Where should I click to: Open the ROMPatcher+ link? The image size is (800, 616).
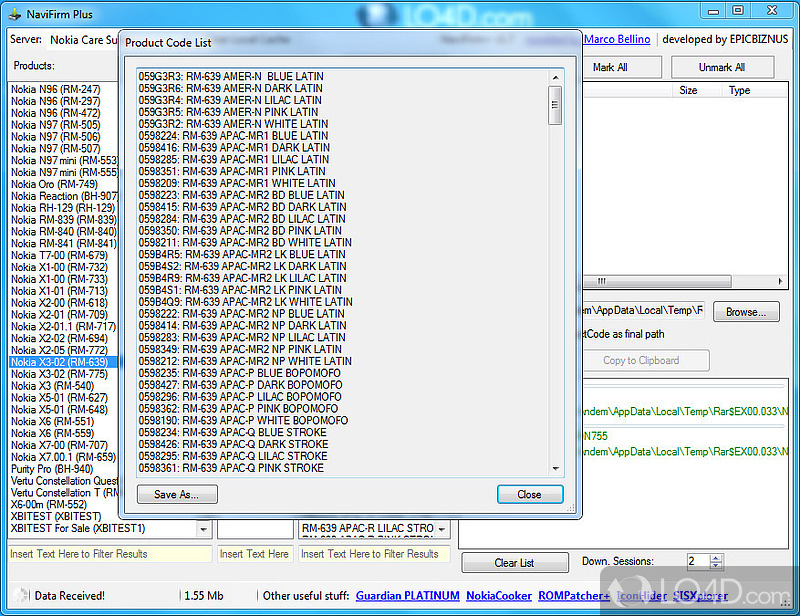pyautogui.click(x=574, y=596)
